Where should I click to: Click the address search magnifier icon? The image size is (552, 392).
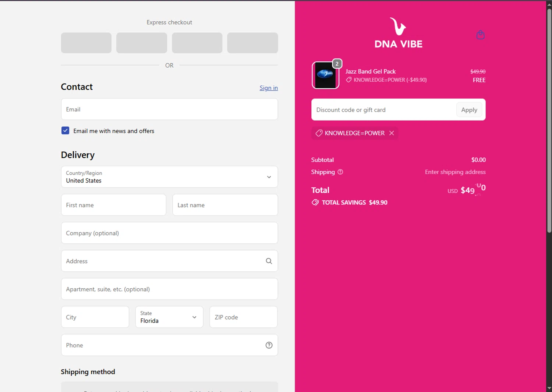269,261
